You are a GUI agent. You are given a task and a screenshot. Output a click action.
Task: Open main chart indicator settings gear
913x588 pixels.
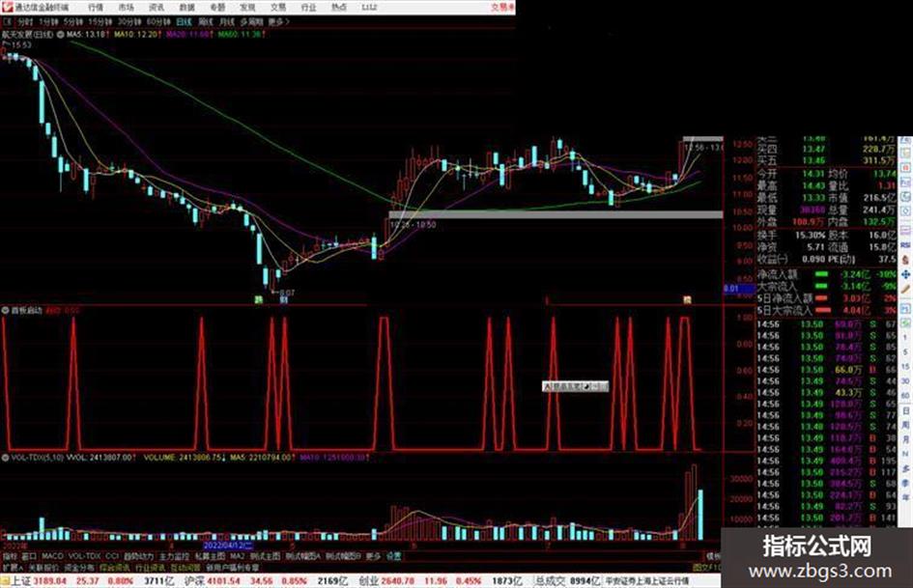click(x=61, y=35)
